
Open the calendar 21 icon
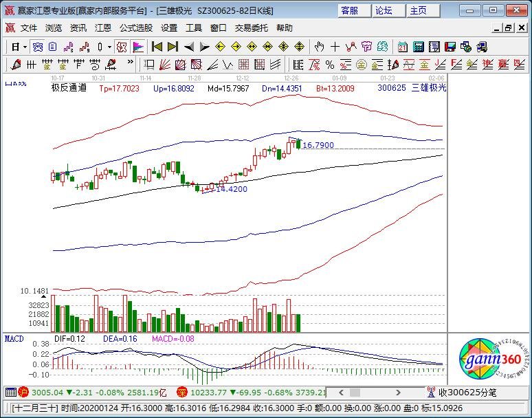click(x=403, y=47)
